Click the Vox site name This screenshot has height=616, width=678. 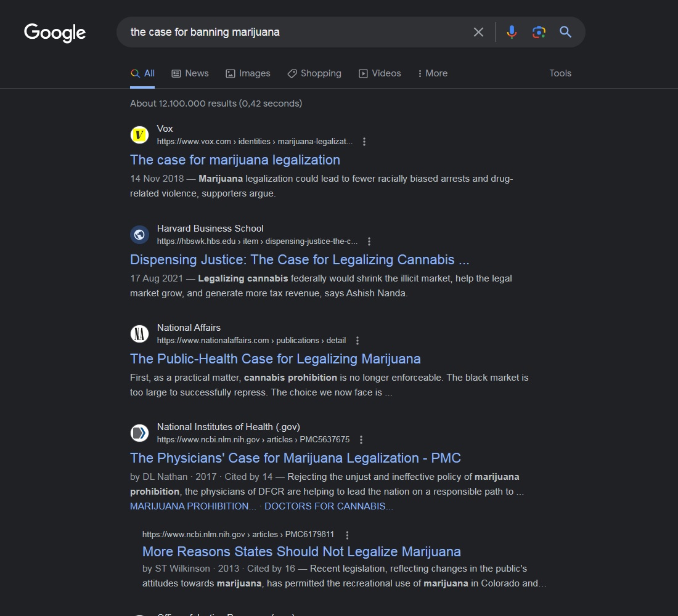165,129
